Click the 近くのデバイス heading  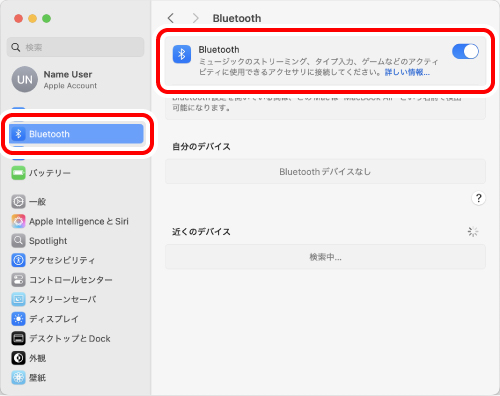pos(201,232)
